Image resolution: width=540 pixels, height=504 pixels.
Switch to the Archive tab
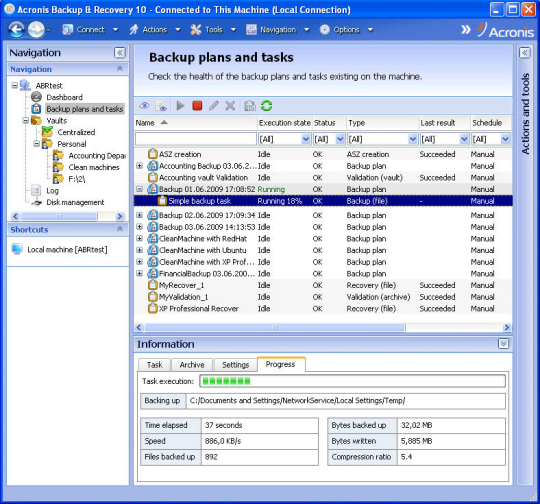(x=192, y=365)
